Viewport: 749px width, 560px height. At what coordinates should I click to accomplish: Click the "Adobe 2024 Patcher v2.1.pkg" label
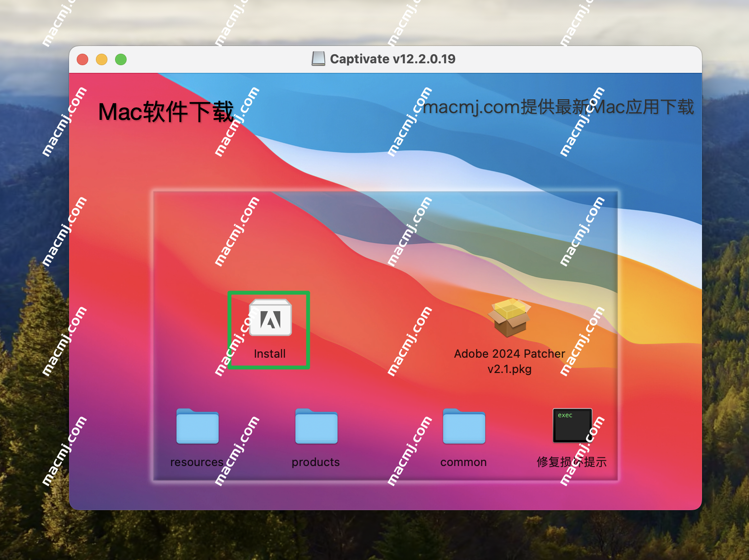coord(509,361)
